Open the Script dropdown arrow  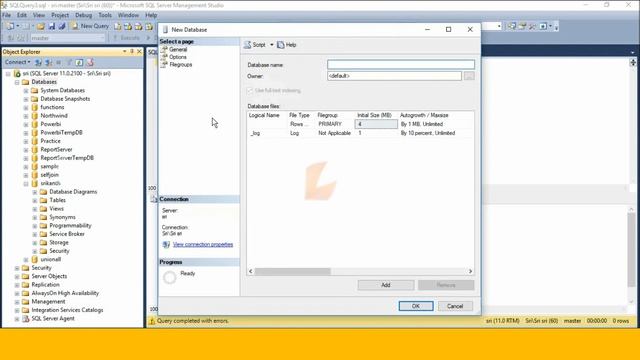tap(272, 45)
